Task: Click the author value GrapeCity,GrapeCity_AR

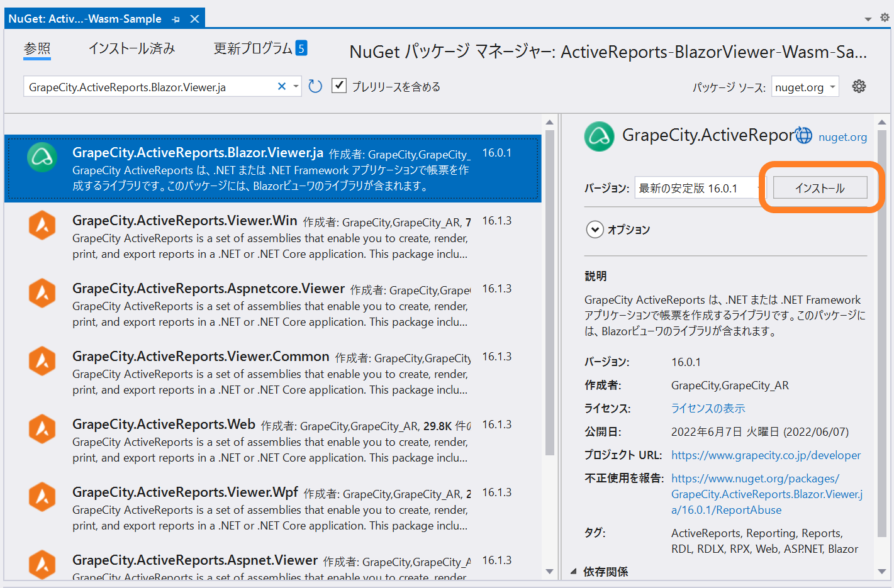Action: [730, 385]
